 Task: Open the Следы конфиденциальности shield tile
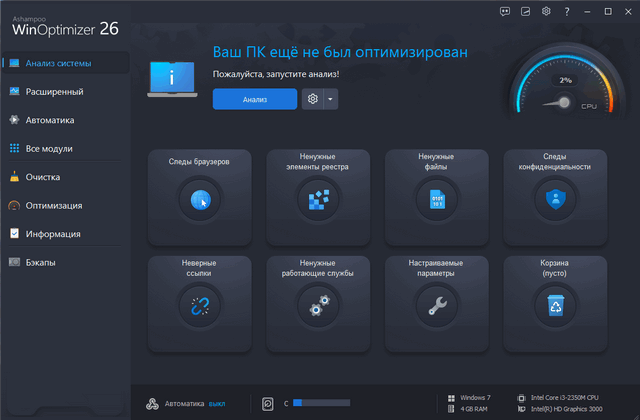click(555, 200)
